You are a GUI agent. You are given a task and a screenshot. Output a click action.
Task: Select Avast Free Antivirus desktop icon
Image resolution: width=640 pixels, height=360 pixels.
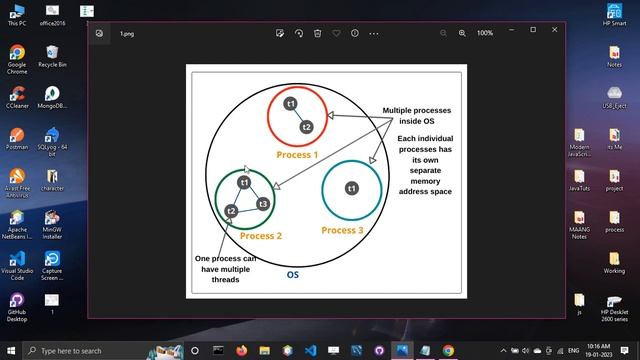(x=17, y=183)
